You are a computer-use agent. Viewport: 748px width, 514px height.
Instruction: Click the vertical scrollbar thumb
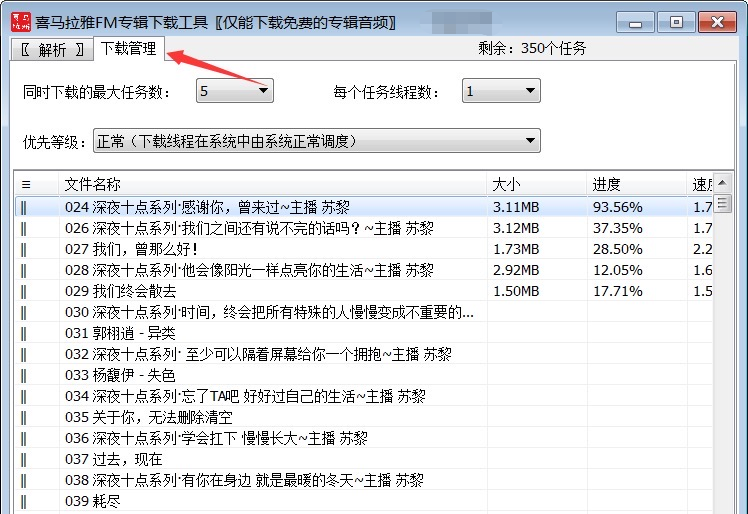point(722,203)
